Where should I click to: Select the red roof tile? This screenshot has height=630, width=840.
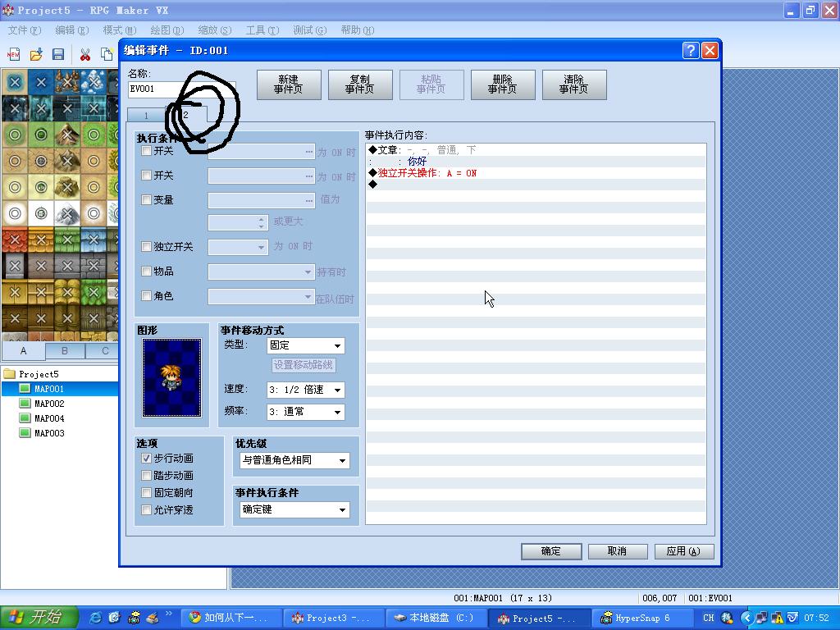click(15, 240)
